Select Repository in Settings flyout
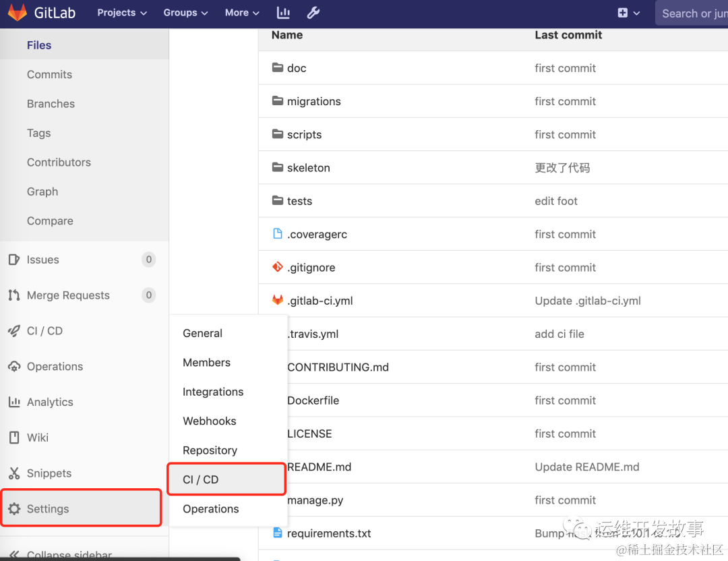The width and height of the screenshot is (728, 561). [x=210, y=450]
